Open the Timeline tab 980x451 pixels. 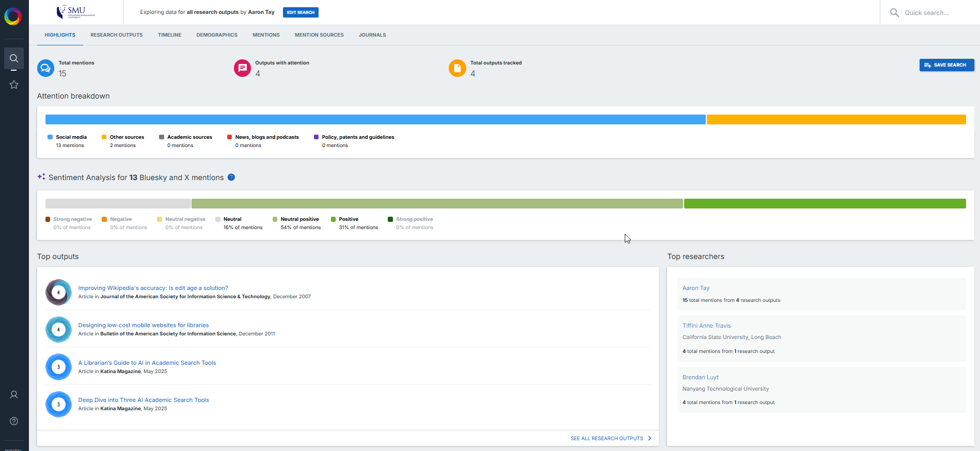(x=170, y=35)
